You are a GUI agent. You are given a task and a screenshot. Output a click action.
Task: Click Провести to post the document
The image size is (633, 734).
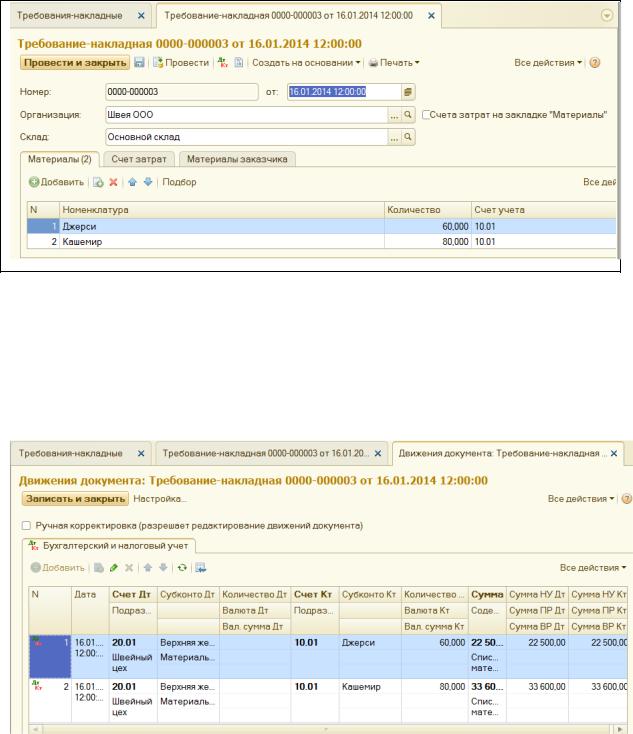[x=181, y=63]
